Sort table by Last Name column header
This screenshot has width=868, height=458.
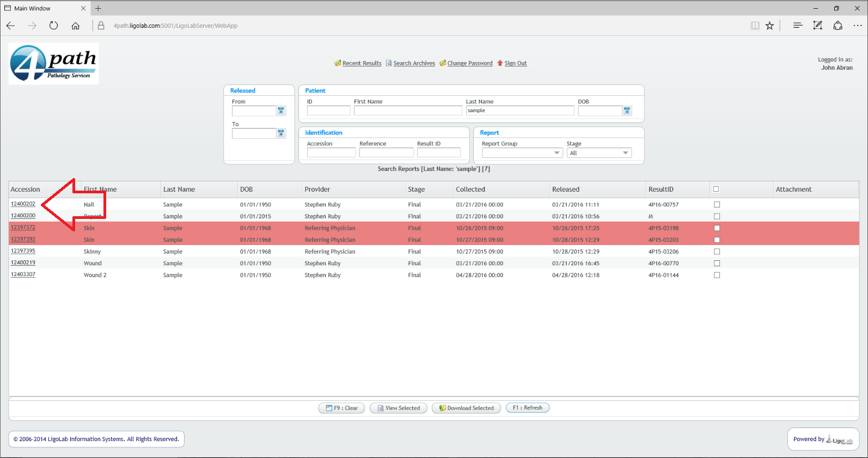pos(179,190)
